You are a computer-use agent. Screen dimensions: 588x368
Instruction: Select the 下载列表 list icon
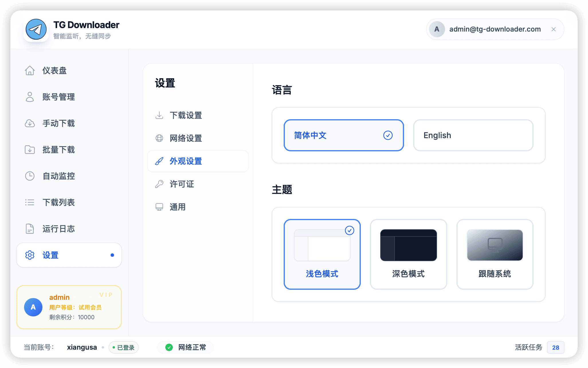pyautogui.click(x=30, y=202)
